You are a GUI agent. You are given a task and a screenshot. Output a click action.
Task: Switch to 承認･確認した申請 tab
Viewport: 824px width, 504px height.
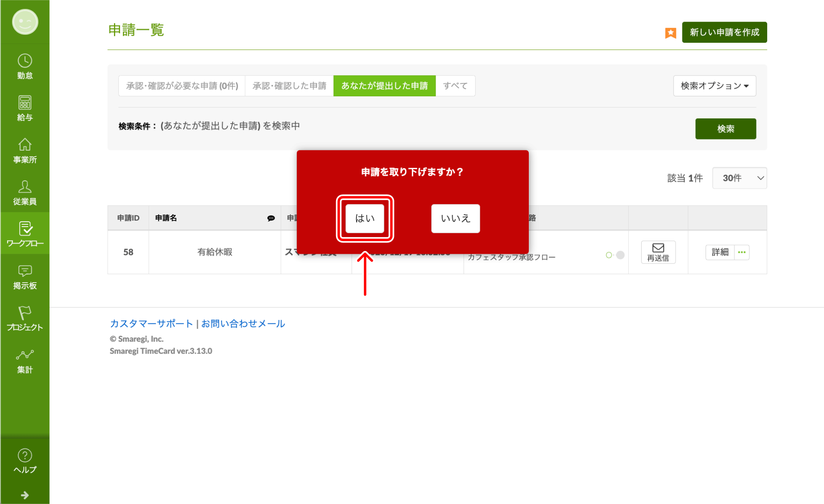point(289,86)
